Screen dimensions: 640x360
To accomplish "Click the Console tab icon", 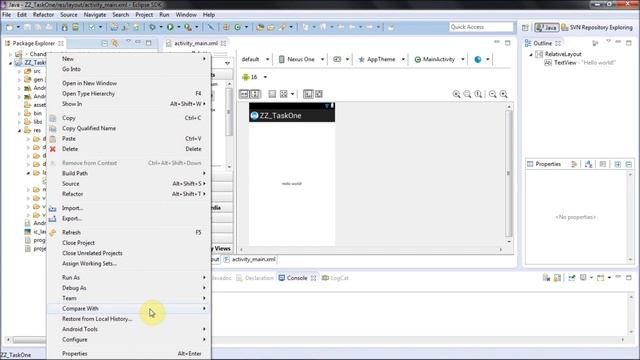I will pos(282,278).
